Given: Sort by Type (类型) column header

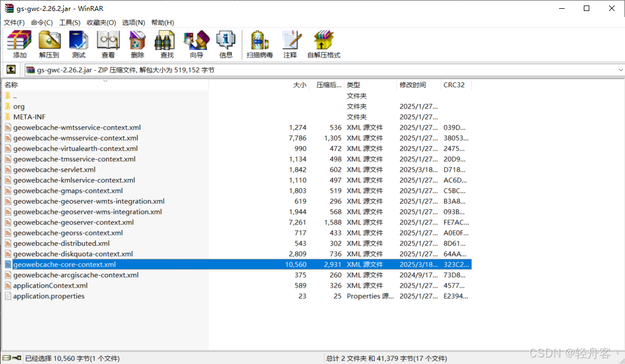Looking at the screenshot, I should point(370,85).
